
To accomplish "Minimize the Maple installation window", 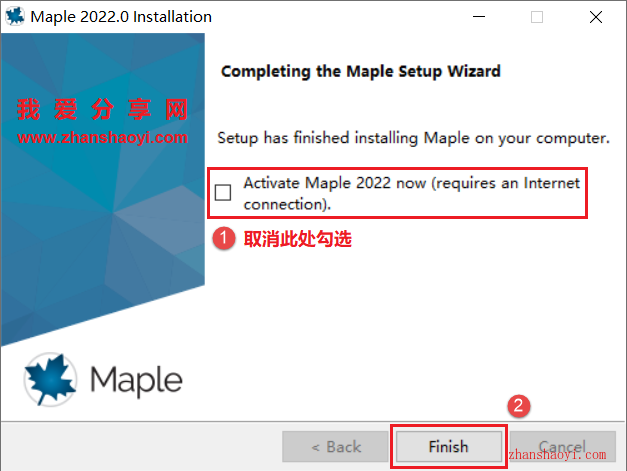I will pyautogui.click(x=479, y=17).
